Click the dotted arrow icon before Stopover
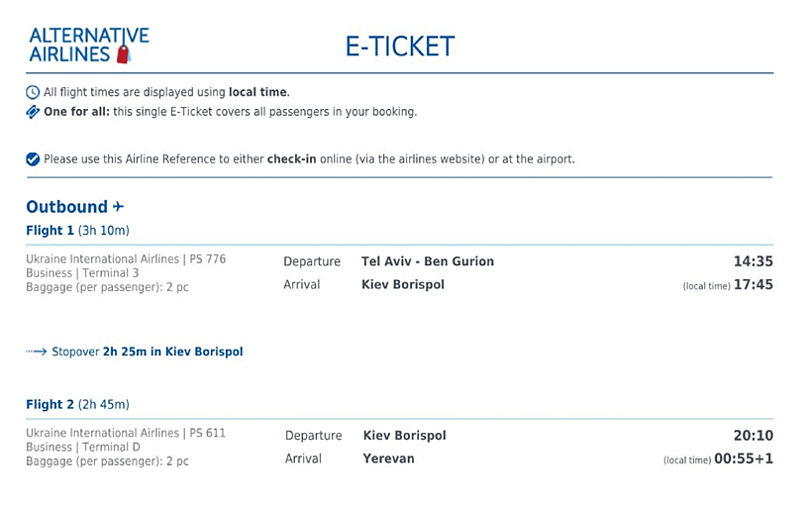The height and width of the screenshot is (509, 812). tap(37, 352)
